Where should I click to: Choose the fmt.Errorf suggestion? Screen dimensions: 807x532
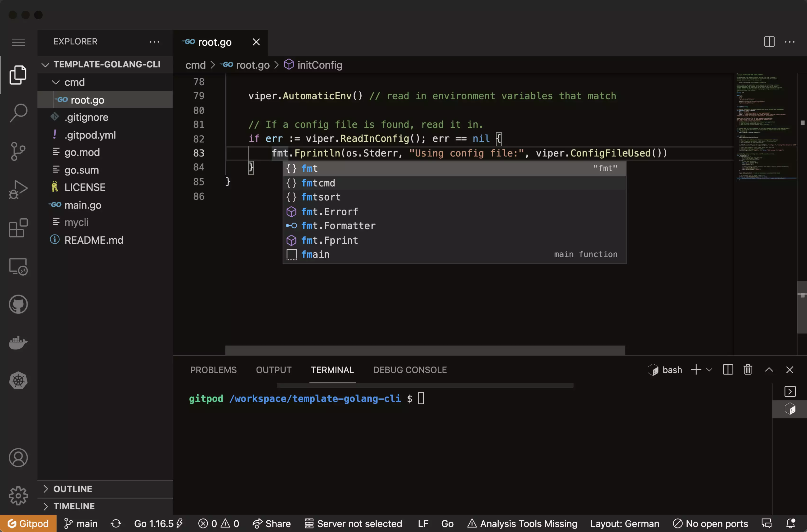point(454,212)
